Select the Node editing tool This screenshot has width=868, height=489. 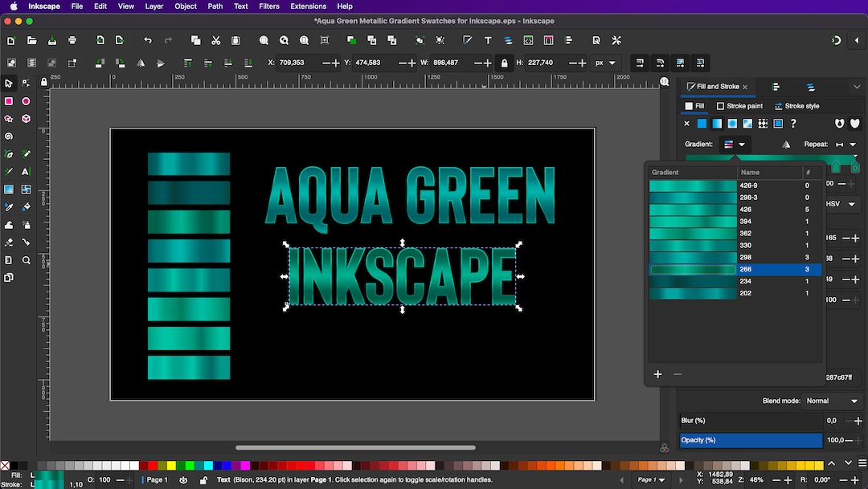coord(24,84)
